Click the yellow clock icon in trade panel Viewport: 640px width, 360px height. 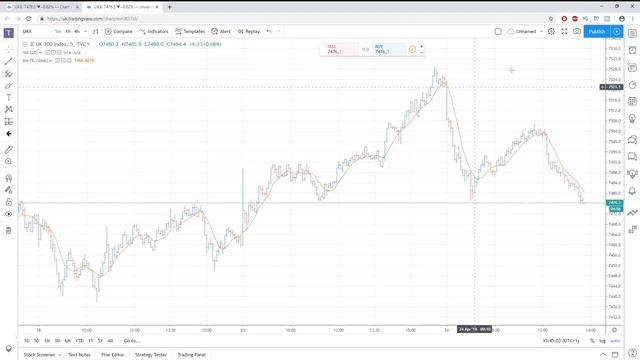(x=412, y=49)
